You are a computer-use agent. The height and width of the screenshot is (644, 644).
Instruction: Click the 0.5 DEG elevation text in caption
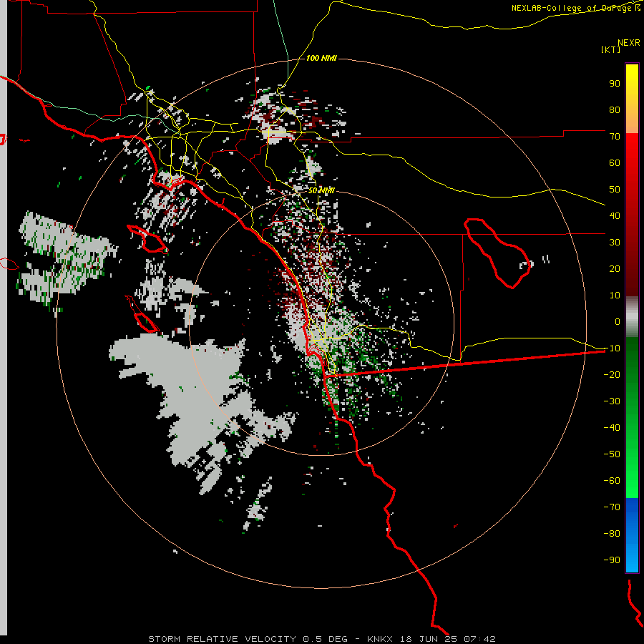(325, 639)
